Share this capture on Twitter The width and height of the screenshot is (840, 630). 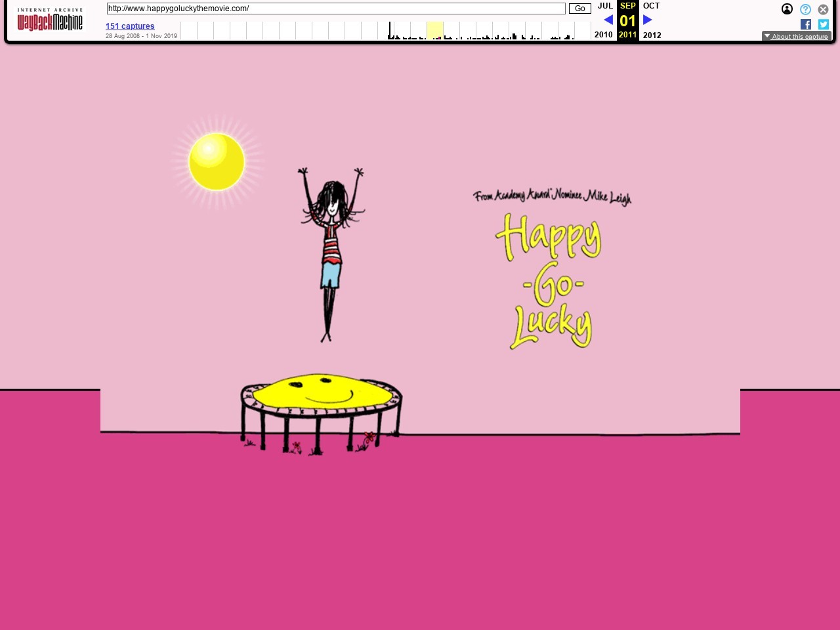click(824, 24)
